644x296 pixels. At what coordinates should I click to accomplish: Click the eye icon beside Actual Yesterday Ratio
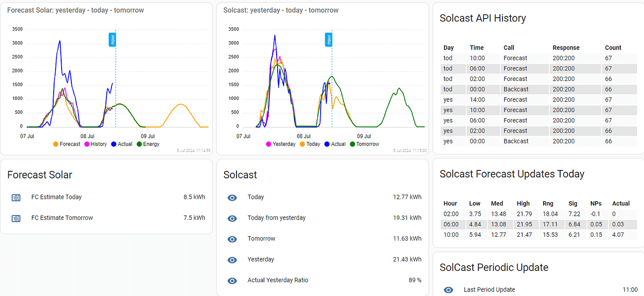coord(232,281)
